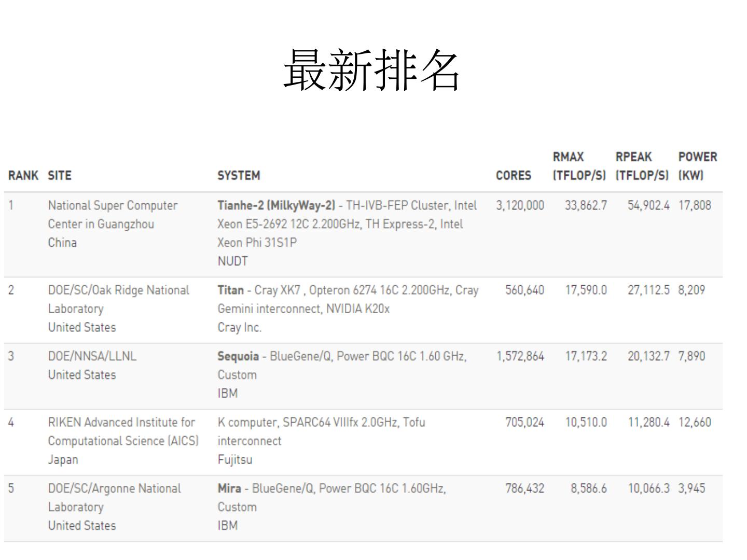Screen dimensions: 747x560
Task: Select the 17,808 power value
Action: pyautogui.click(x=695, y=206)
